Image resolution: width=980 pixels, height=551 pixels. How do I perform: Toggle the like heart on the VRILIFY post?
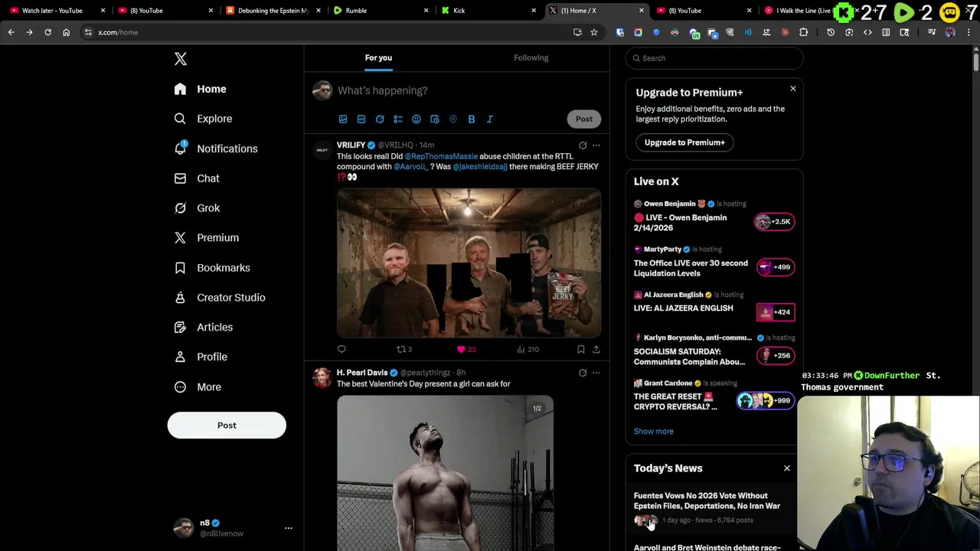(x=465, y=350)
